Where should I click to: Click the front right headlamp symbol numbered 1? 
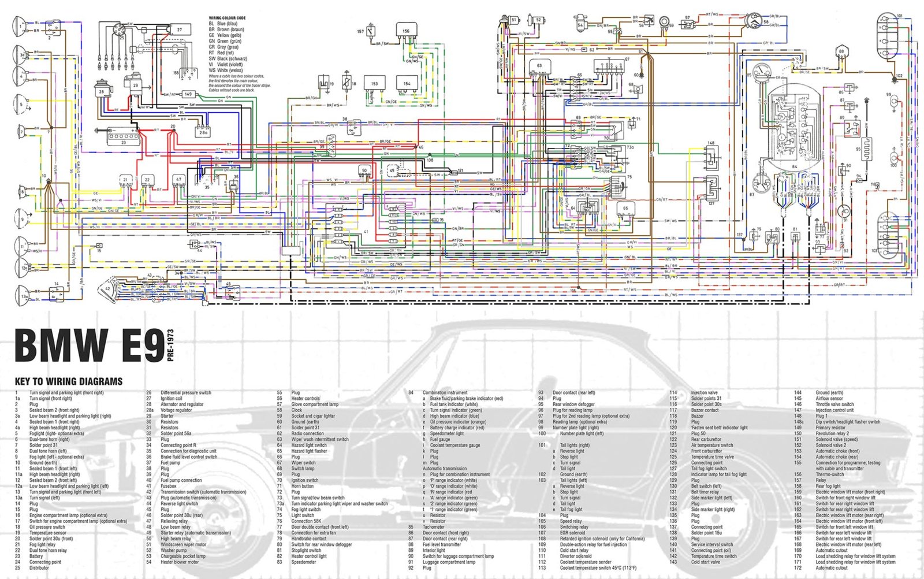click(20, 26)
